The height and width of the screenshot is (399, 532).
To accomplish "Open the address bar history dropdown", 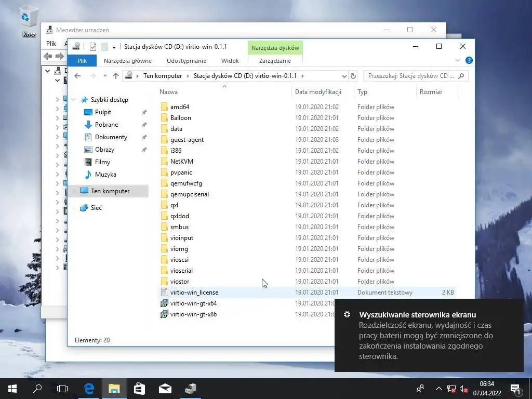I will 344,76.
